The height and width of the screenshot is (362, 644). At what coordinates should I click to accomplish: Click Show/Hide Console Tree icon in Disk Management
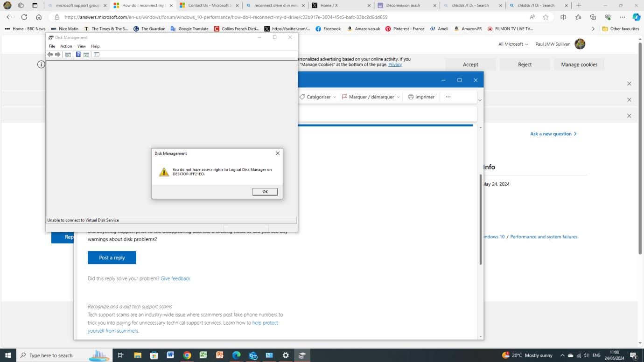68,55
